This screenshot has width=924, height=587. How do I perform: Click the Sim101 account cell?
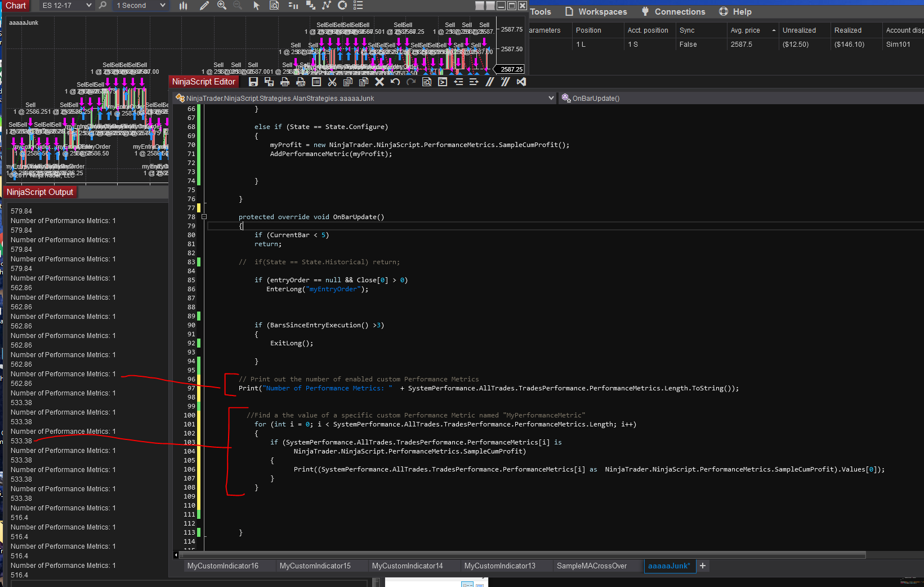point(898,45)
